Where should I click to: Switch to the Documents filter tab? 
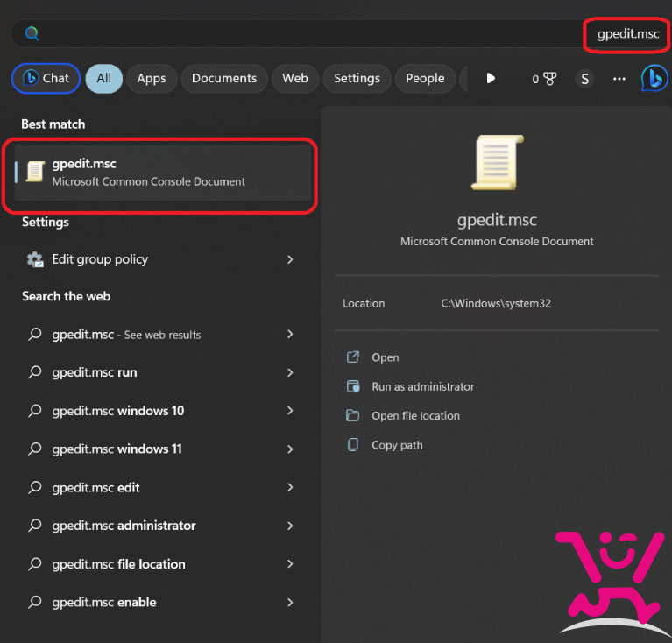pyautogui.click(x=224, y=78)
